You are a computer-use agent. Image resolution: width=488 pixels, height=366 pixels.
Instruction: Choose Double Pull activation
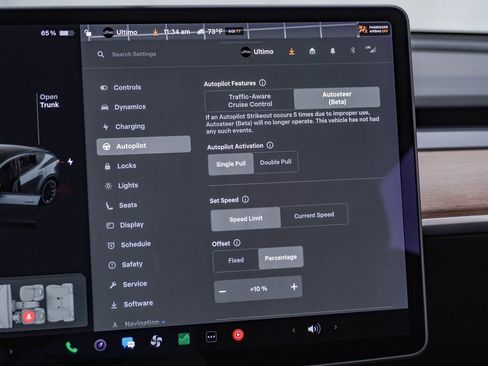point(276,162)
